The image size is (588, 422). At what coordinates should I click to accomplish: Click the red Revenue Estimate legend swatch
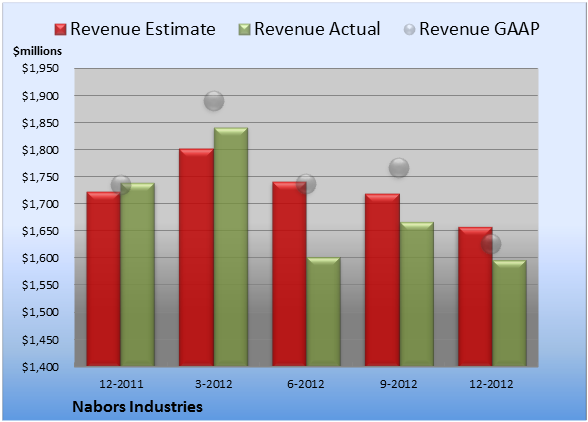pyautogui.click(x=60, y=30)
